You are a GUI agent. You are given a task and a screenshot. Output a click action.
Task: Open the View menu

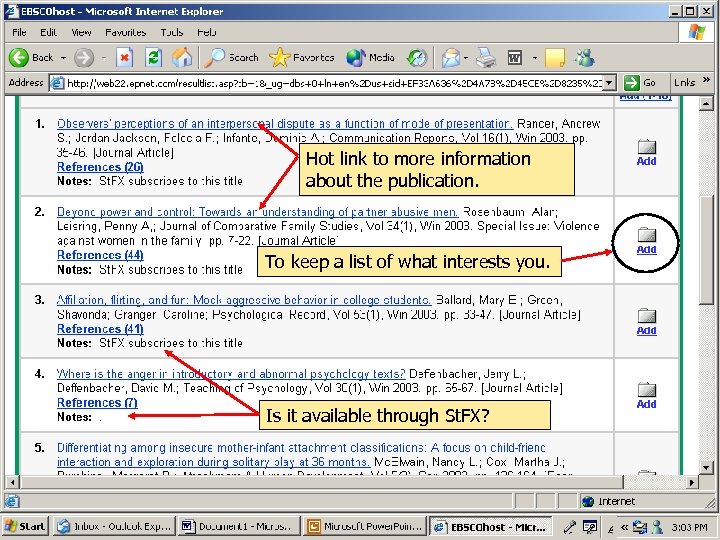tap(81, 32)
